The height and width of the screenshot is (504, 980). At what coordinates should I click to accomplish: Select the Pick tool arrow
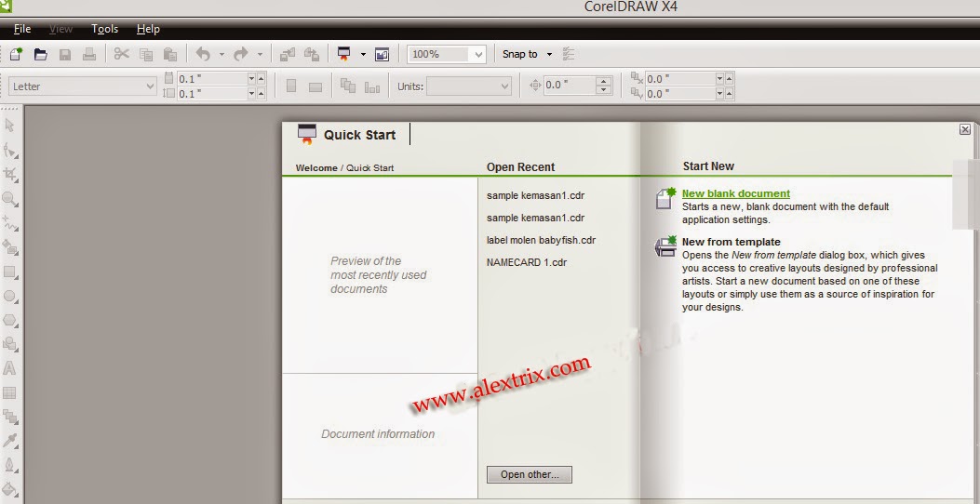coord(9,126)
